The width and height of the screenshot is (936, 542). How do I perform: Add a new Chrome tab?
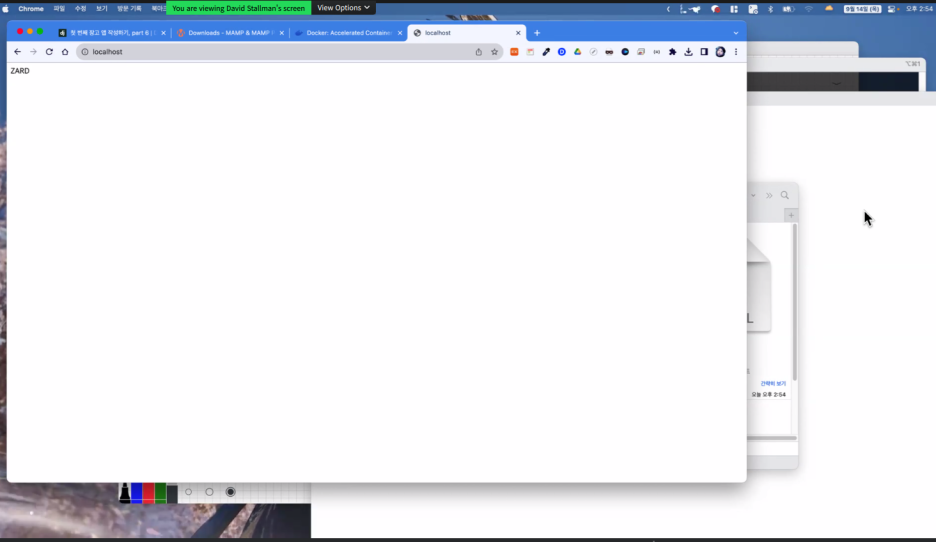537,33
